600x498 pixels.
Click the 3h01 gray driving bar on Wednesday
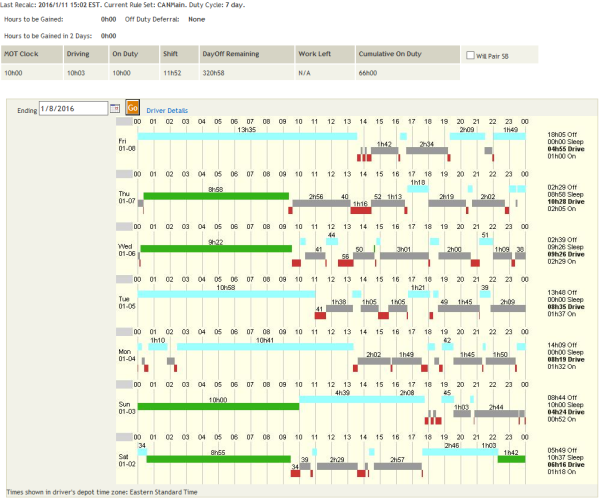click(404, 256)
